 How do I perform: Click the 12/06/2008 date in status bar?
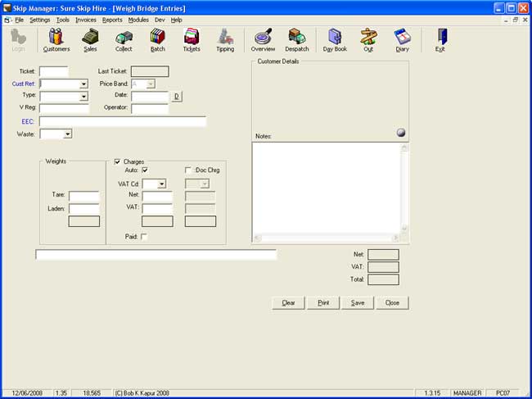coord(27,393)
